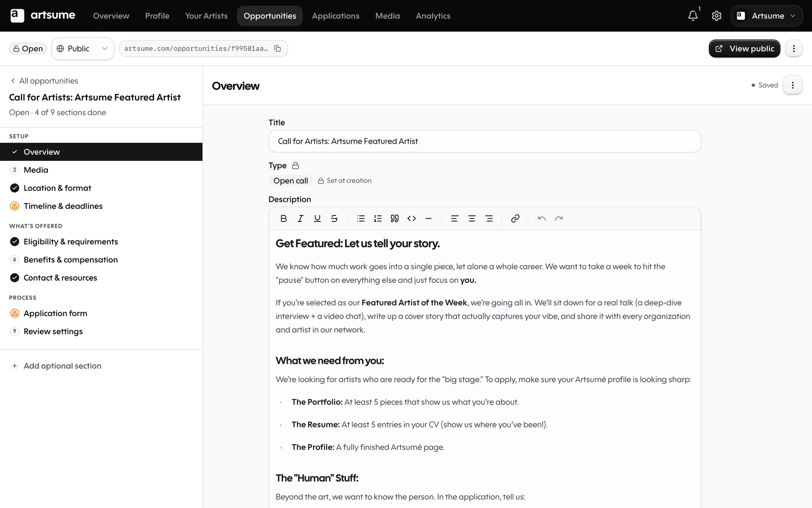812x508 pixels.
Task: Click 'The Portfolio:' bullet text
Action: (317, 402)
